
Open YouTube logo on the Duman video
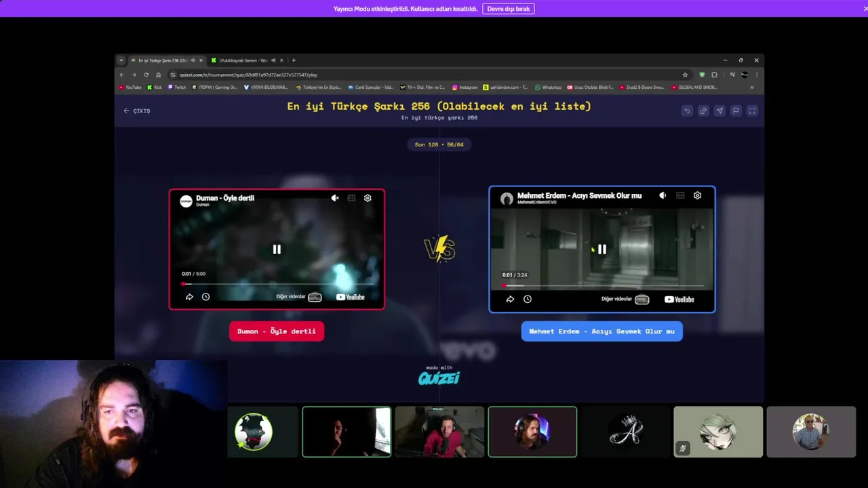[351, 297]
